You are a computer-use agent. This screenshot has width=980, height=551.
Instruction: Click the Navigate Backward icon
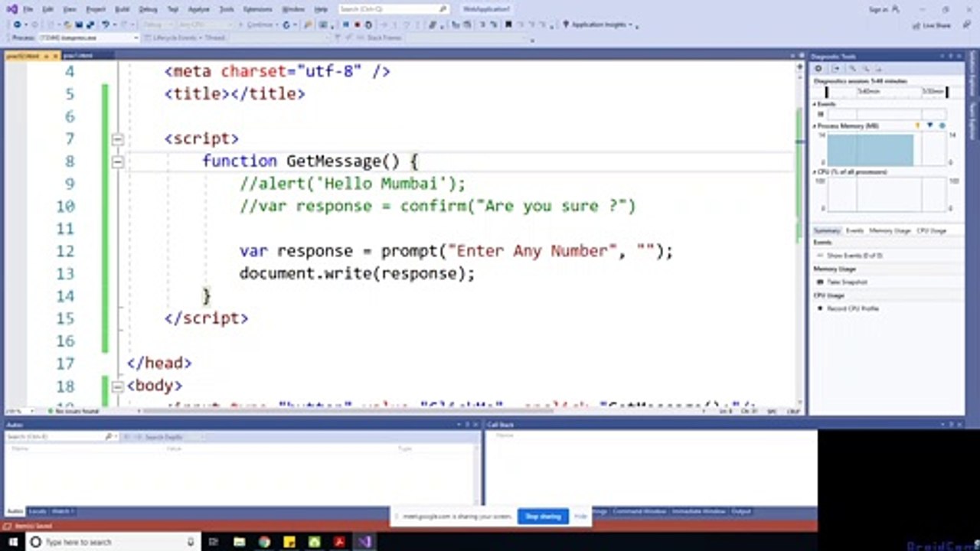(x=17, y=24)
